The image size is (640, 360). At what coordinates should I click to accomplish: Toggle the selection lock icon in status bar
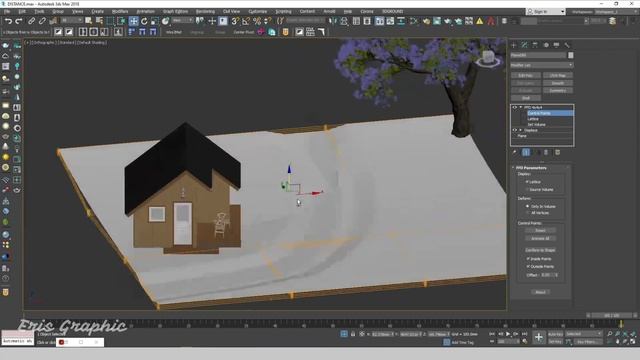pos(353,334)
